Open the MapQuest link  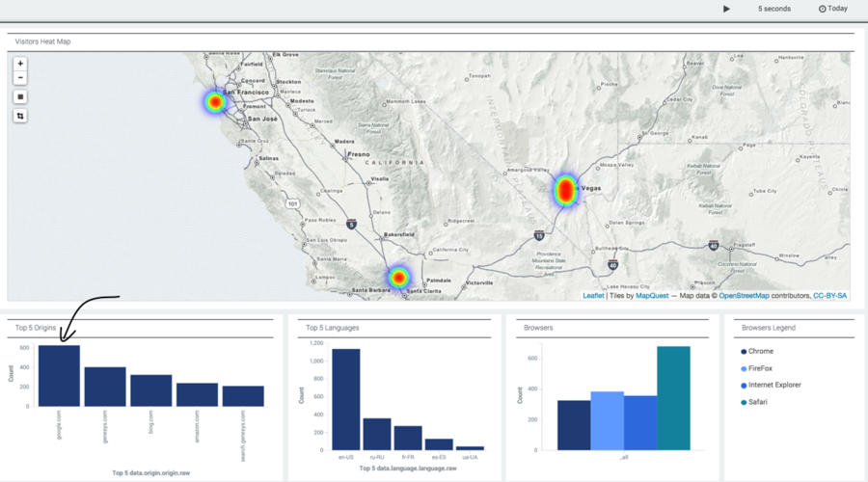pos(652,296)
